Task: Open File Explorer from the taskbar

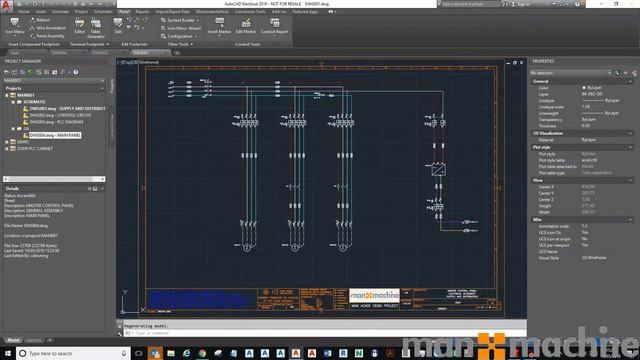Action: tap(171, 353)
